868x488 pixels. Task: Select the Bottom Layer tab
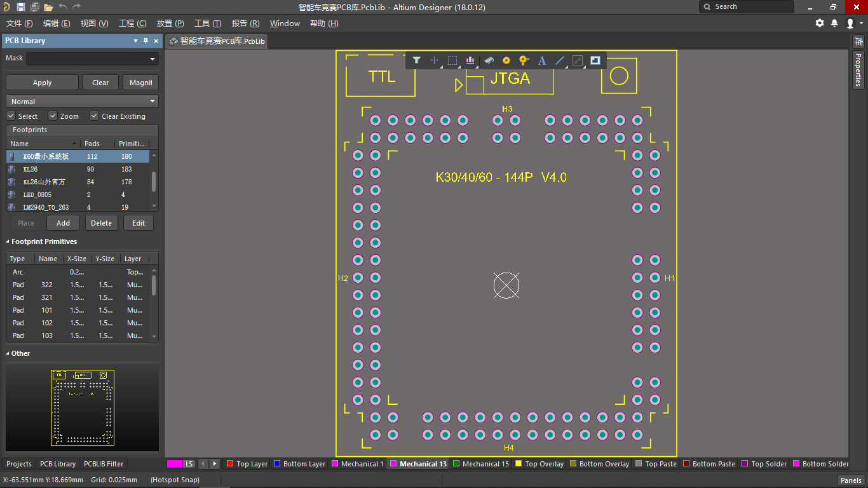299,464
